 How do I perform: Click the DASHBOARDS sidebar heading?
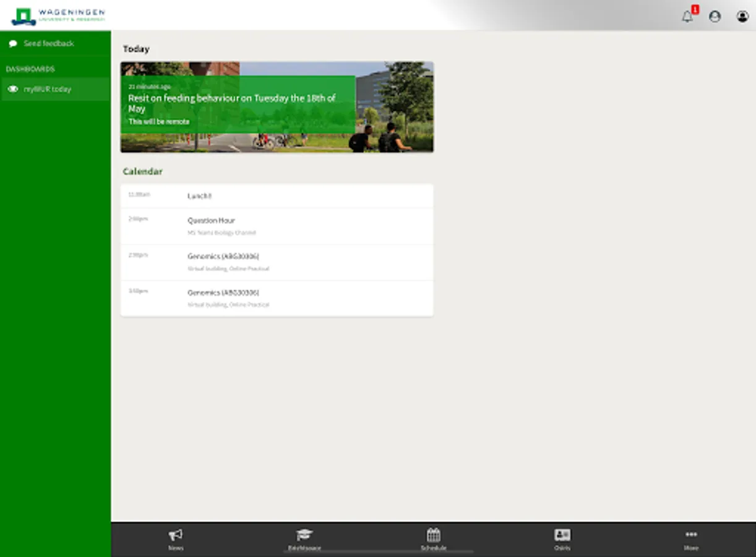click(30, 69)
